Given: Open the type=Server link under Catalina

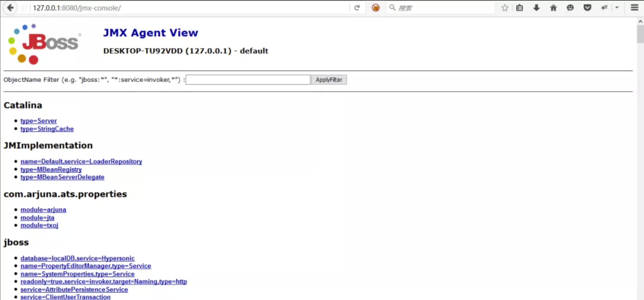Looking at the screenshot, I should [38, 121].
